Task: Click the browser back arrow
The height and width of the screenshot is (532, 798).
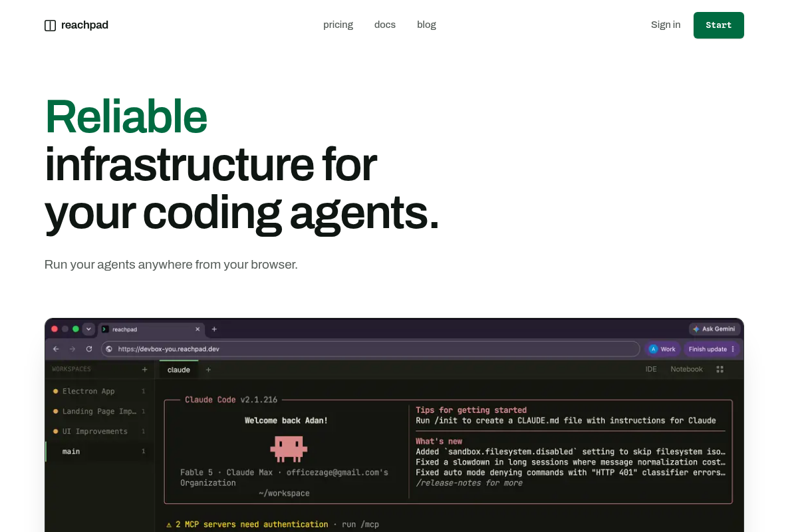Action: click(x=56, y=348)
